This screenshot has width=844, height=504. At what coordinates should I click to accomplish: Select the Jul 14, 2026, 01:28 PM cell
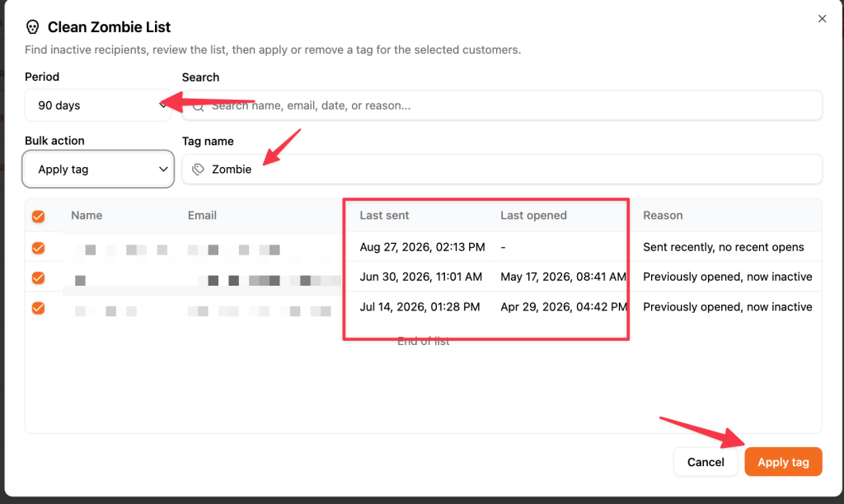(x=420, y=306)
